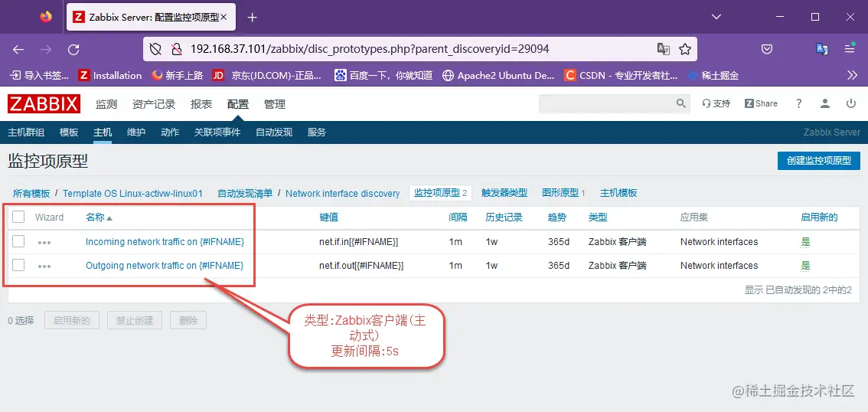Screen dimensions: 868x412
Task: Open the 配置 top menu
Action: click(x=238, y=104)
